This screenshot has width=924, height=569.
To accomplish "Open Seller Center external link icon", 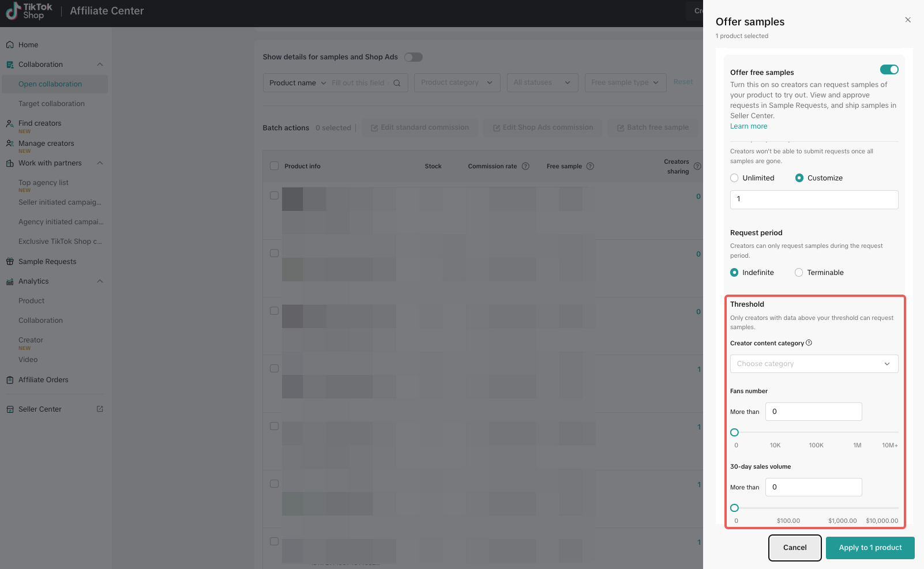I will pos(100,409).
